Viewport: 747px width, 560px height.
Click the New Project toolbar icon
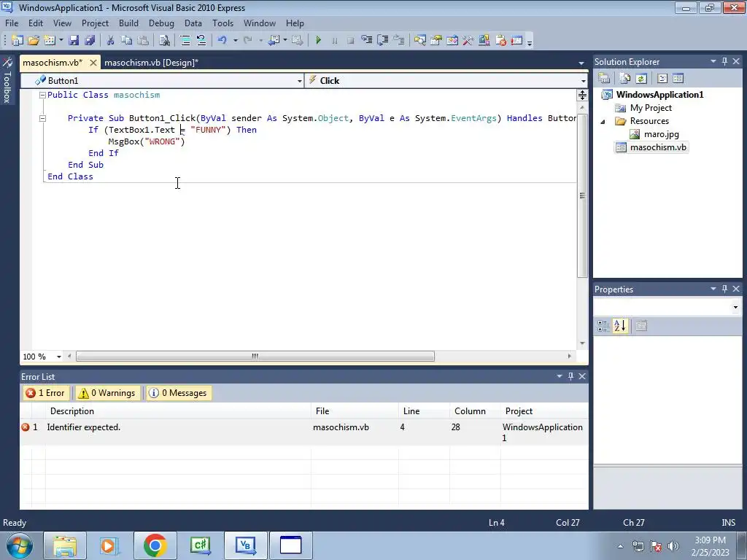(18, 41)
